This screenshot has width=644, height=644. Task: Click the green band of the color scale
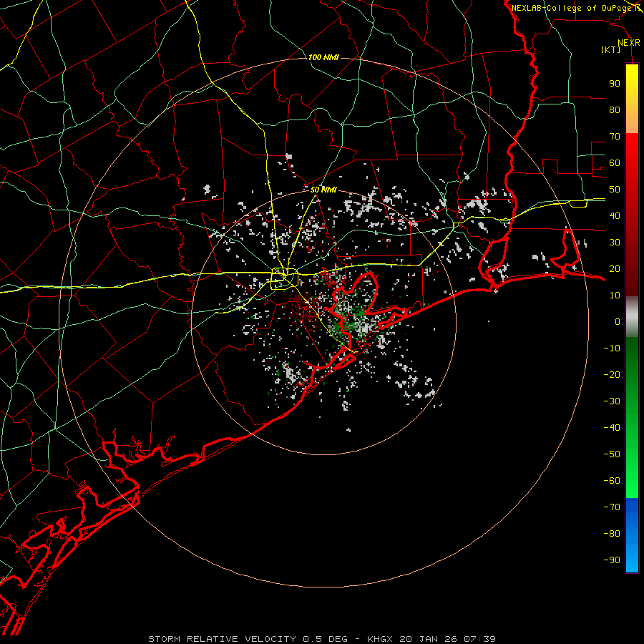tap(632, 418)
